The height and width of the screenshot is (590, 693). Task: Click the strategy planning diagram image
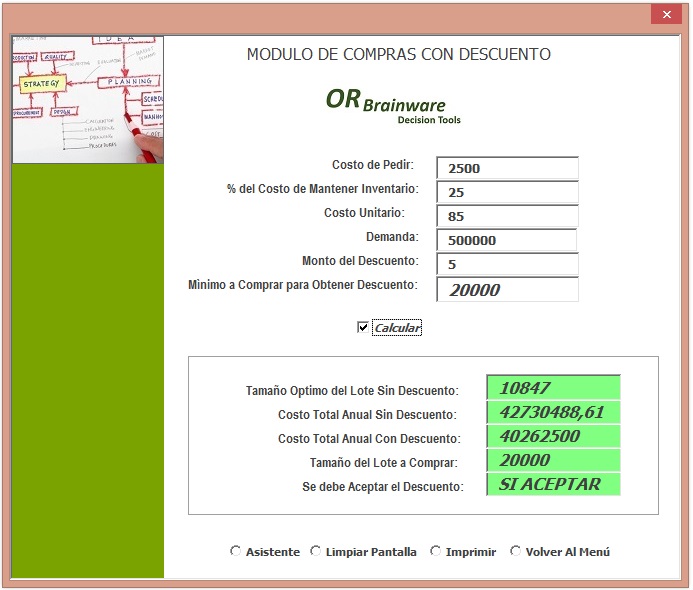(88, 99)
